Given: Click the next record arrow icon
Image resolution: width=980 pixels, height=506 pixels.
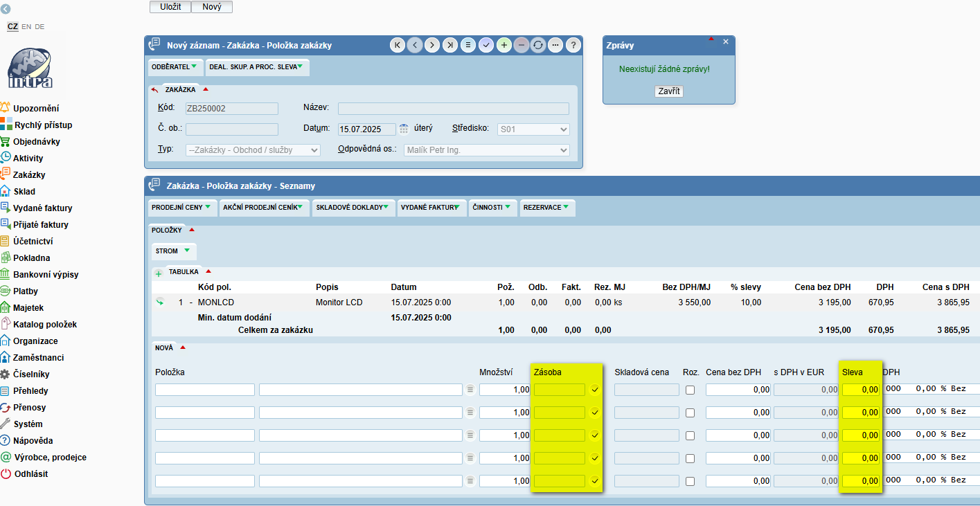Looking at the screenshot, I should 432,45.
